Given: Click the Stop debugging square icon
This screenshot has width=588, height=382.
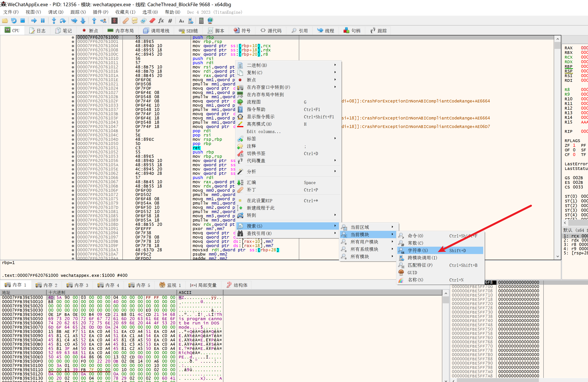Looking at the screenshot, I should pos(22,21).
